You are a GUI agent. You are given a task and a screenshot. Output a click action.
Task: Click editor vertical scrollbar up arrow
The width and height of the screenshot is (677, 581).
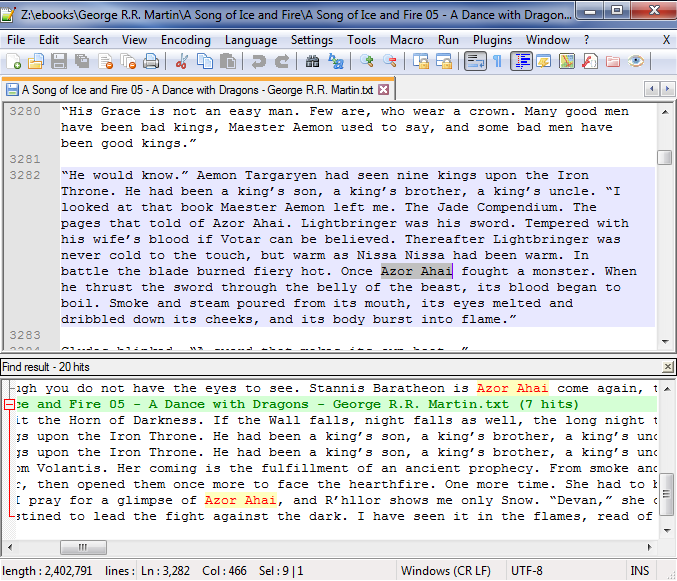tap(665, 112)
